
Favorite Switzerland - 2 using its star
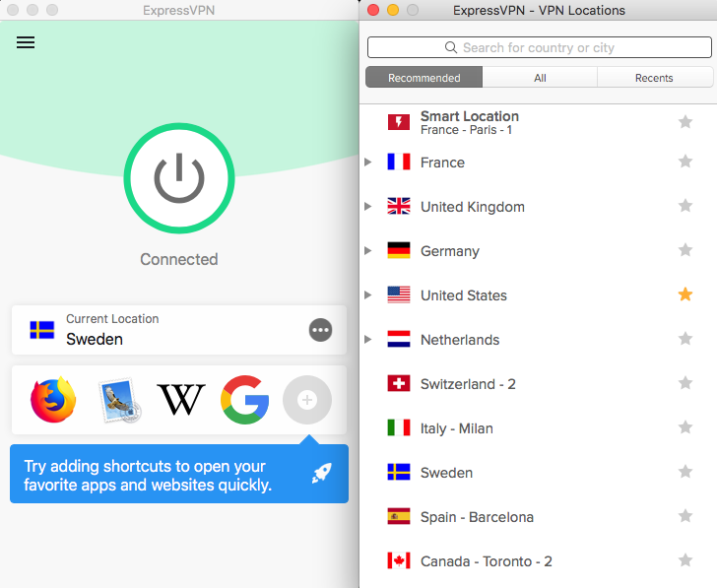685,383
